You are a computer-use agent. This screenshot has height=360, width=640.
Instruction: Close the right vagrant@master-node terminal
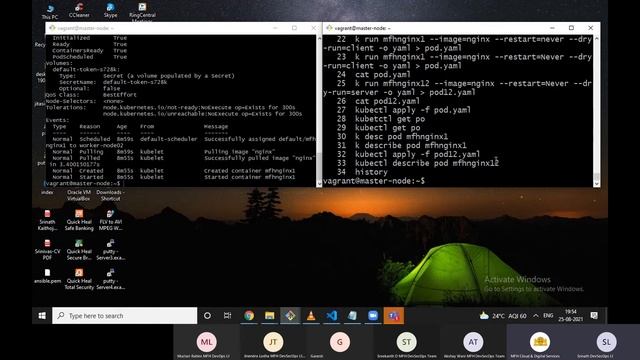[591, 28]
